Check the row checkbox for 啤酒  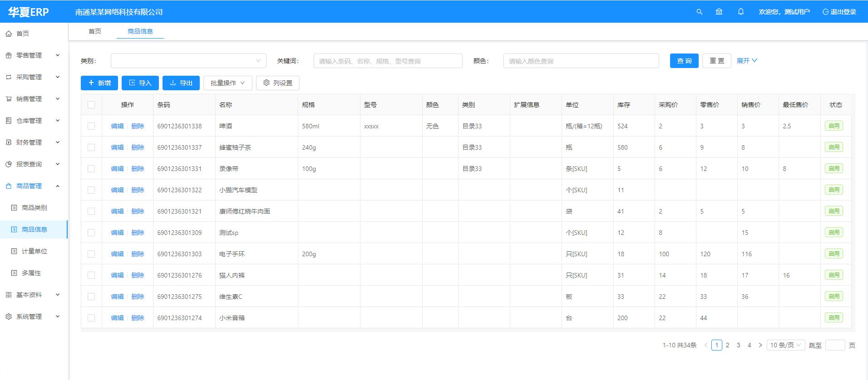[91, 126]
